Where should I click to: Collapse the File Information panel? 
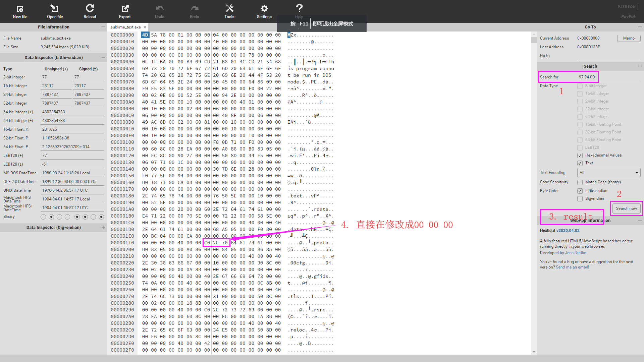click(103, 27)
